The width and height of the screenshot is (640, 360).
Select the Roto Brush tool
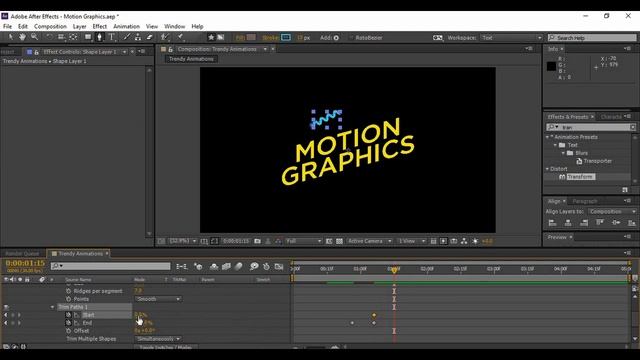pyautogui.click(x=164, y=37)
